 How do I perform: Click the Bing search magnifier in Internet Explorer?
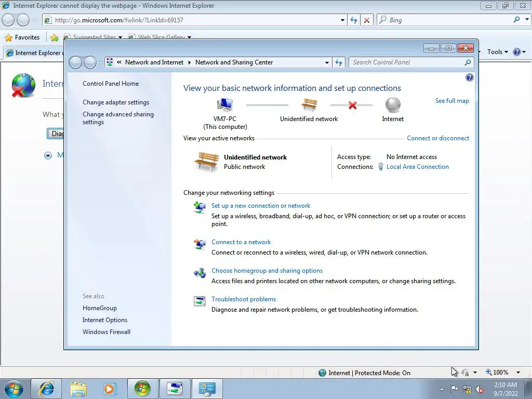pyautogui.click(x=517, y=20)
